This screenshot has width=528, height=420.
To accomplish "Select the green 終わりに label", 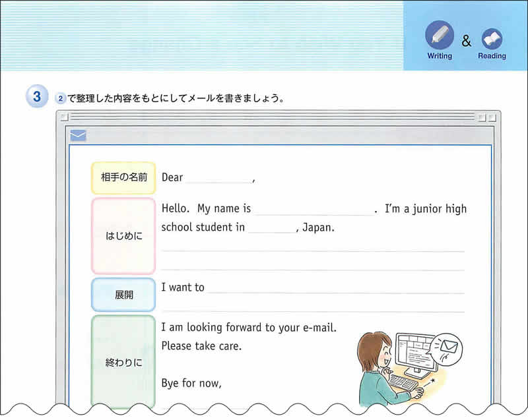I will (x=123, y=362).
